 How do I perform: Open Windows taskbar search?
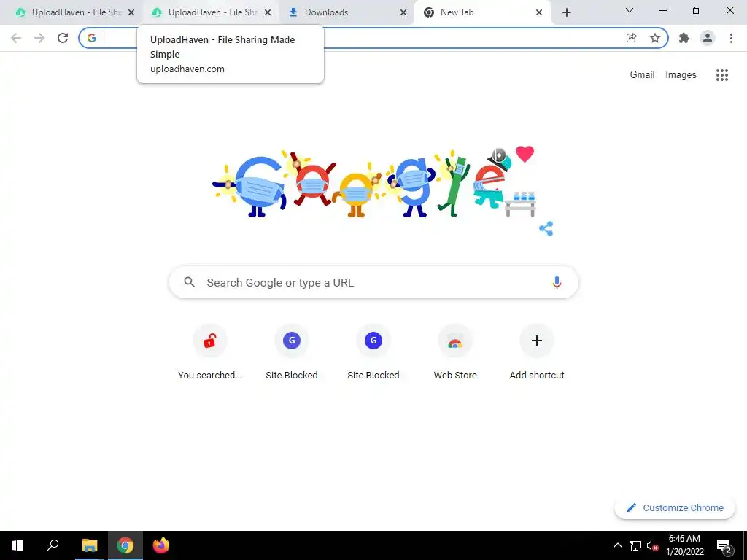53,545
